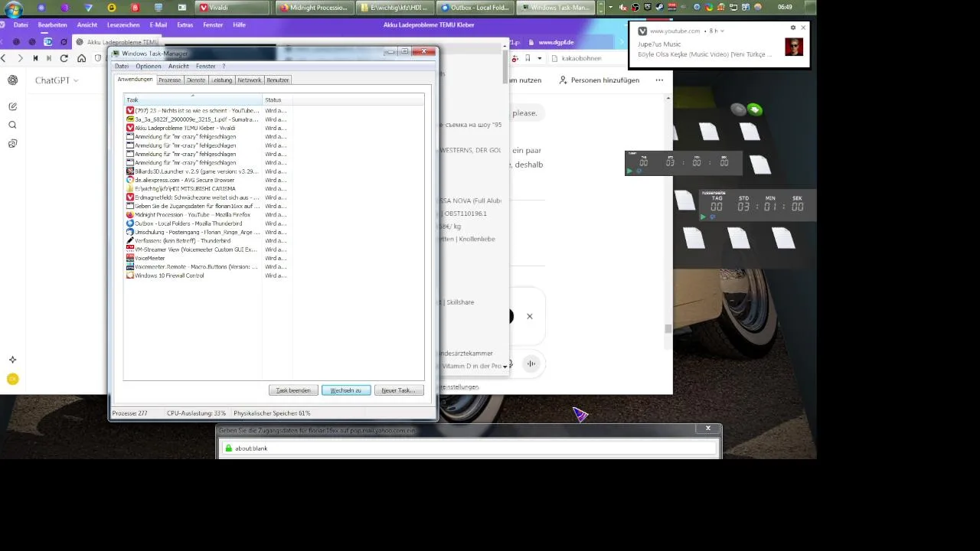980x551 pixels.
Task: Dismiss the attachment with the X icon
Action: 529,316
